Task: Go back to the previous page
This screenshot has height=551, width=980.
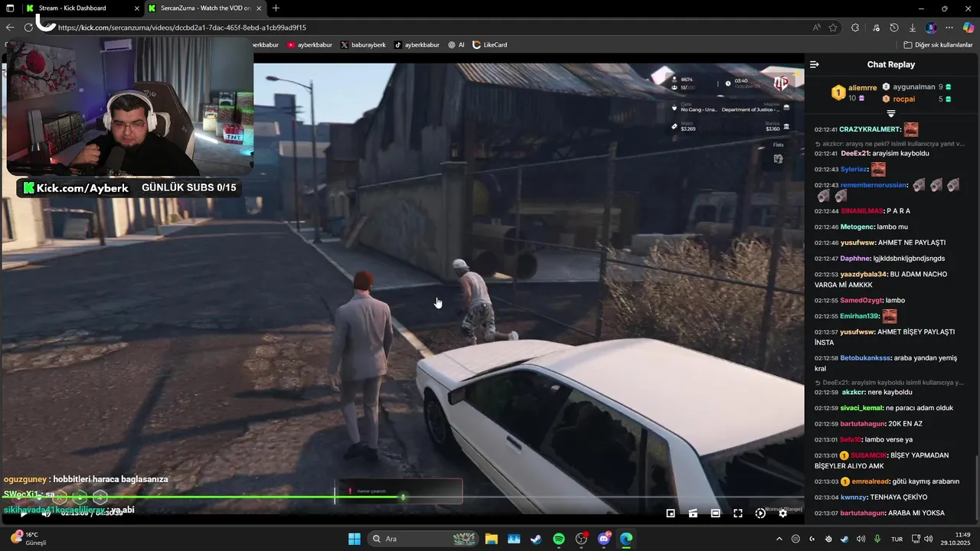Action: coord(10,28)
